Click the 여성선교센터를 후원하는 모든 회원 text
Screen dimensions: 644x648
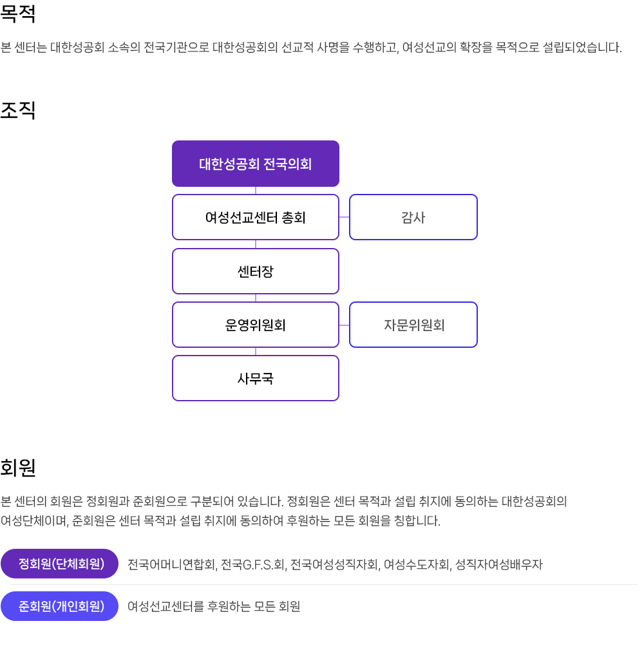pyautogui.click(x=214, y=606)
